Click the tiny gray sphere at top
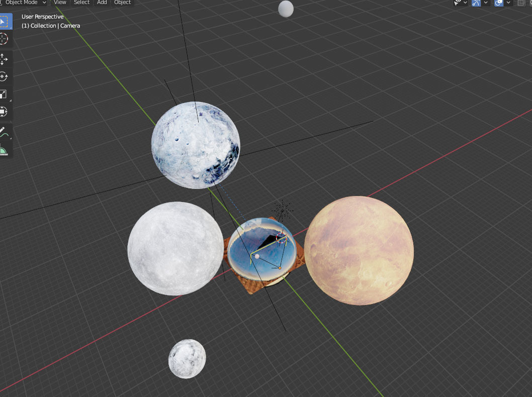The width and height of the screenshot is (532, 397). (286, 9)
